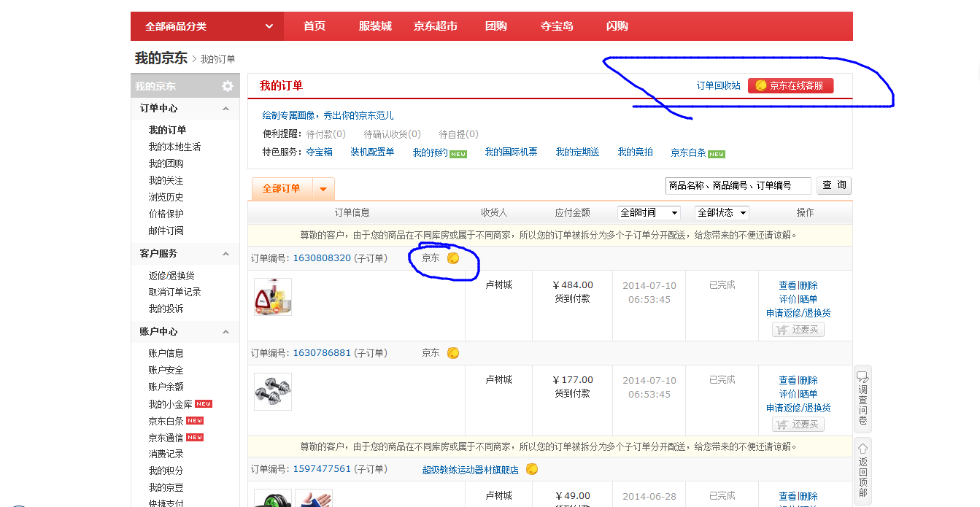Image resolution: width=980 pixels, height=507 pixels.
Task: Open 闪购 in top navigation
Action: point(617,26)
